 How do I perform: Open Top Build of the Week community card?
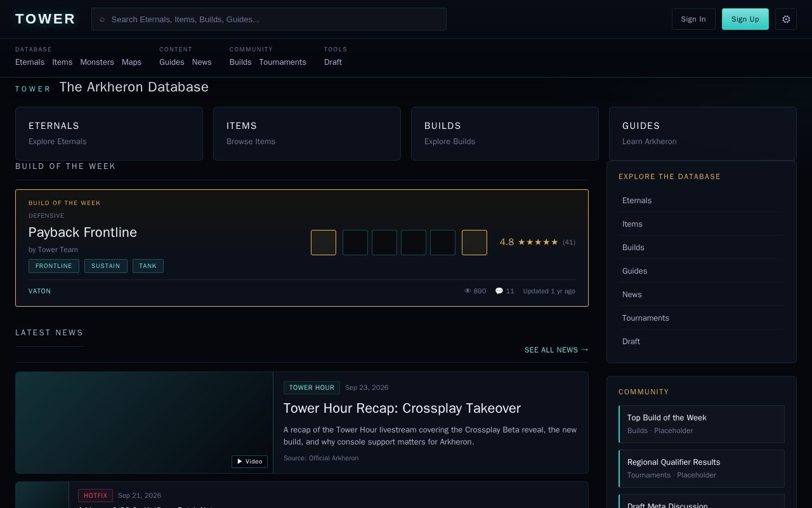(702, 424)
